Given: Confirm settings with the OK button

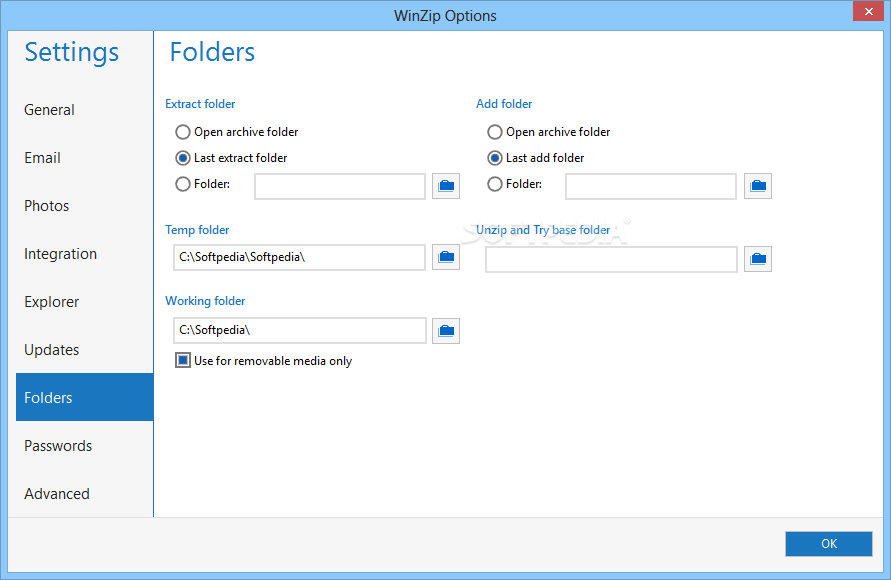Looking at the screenshot, I should pyautogui.click(x=828, y=544).
